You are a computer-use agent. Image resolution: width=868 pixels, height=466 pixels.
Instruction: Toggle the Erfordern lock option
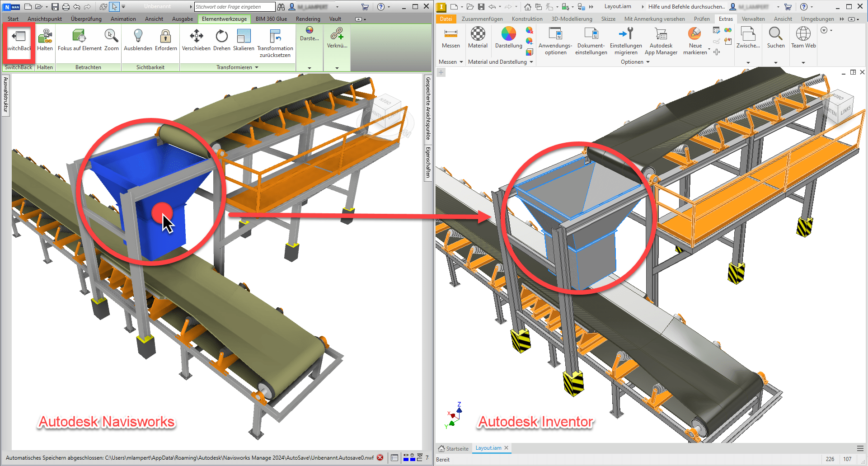(x=166, y=37)
